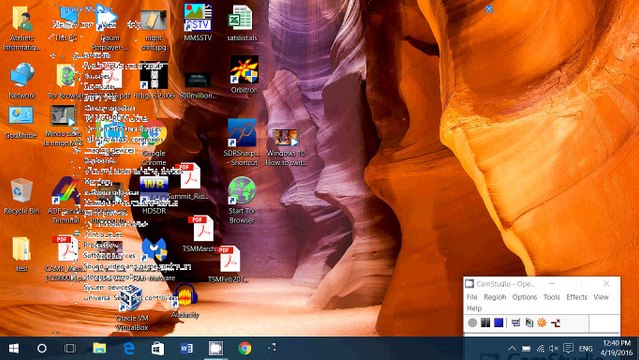Select the Oracle VM VirtualBox shortcut

pos(132,308)
